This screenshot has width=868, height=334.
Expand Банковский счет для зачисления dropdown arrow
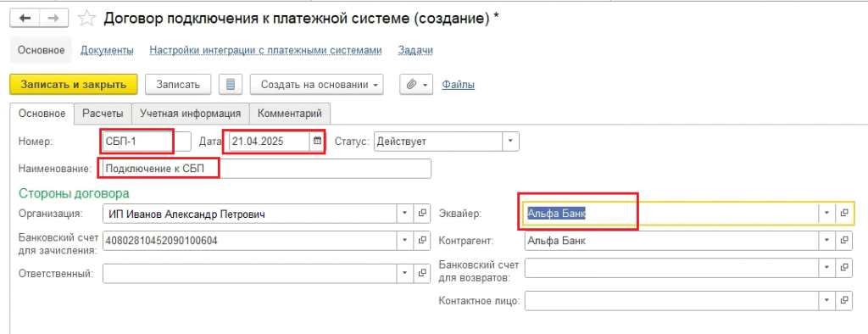[404, 241]
